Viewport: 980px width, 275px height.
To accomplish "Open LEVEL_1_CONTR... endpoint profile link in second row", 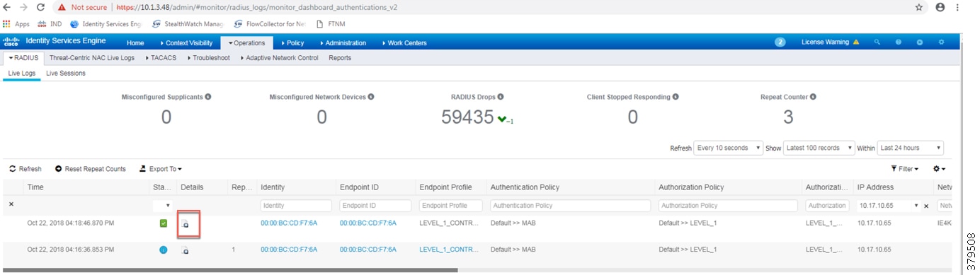I will coord(449,250).
